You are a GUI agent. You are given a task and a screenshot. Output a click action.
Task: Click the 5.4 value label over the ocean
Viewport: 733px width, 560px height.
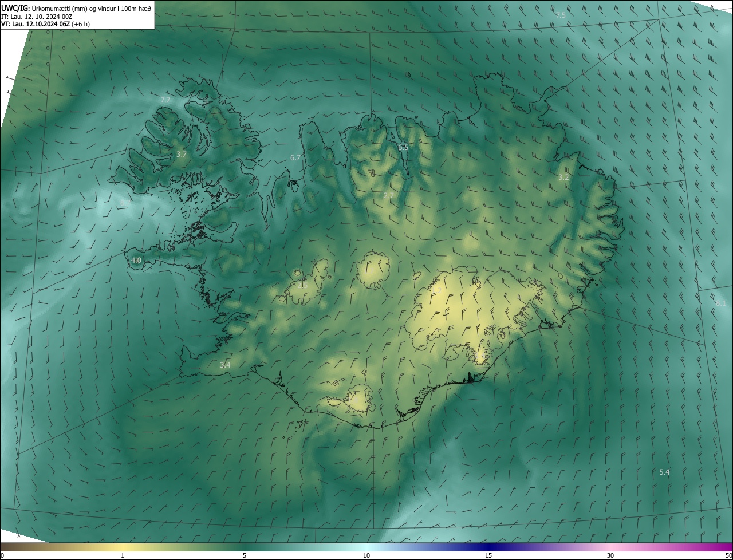664,472
